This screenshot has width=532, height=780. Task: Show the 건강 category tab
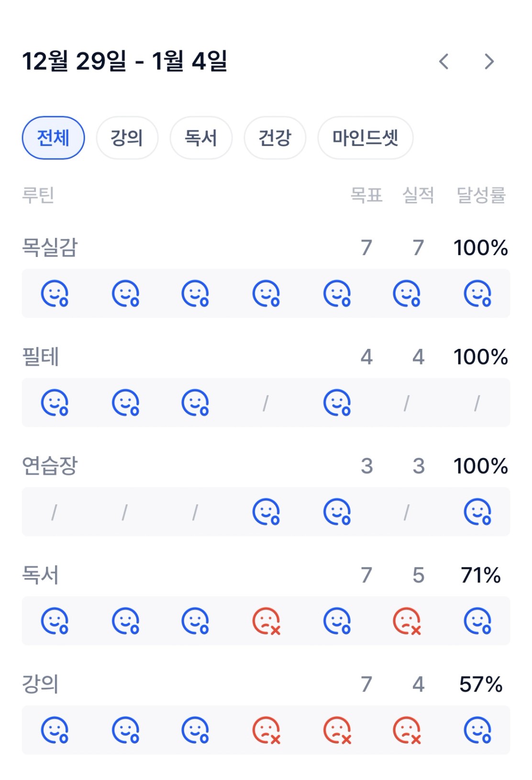(x=275, y=138)
